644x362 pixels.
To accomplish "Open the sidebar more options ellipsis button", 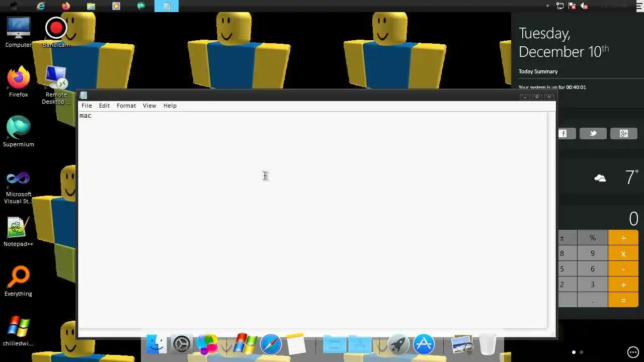I will 633,352.
